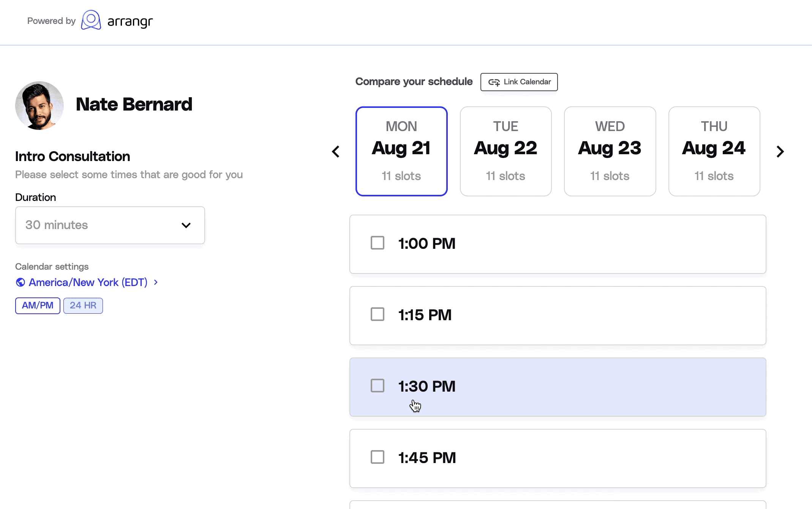Image resolution: width=812 pixels, height=509 pixels.
Task: Select the TUE Aug 22 date tab
Action: click(x=506, y=151)
